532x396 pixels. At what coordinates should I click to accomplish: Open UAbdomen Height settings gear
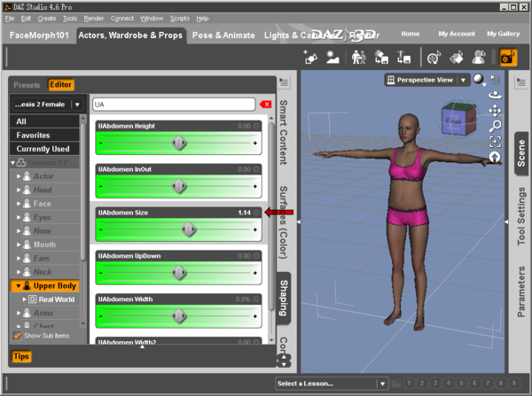256,126
